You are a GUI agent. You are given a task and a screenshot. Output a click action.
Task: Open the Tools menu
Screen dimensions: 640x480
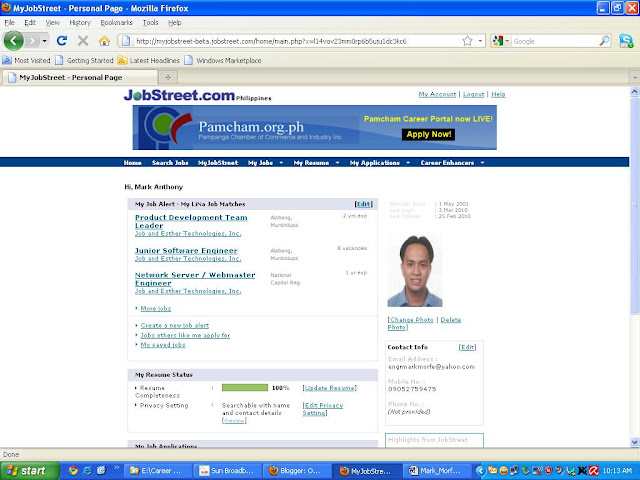(x=150, y=22)
